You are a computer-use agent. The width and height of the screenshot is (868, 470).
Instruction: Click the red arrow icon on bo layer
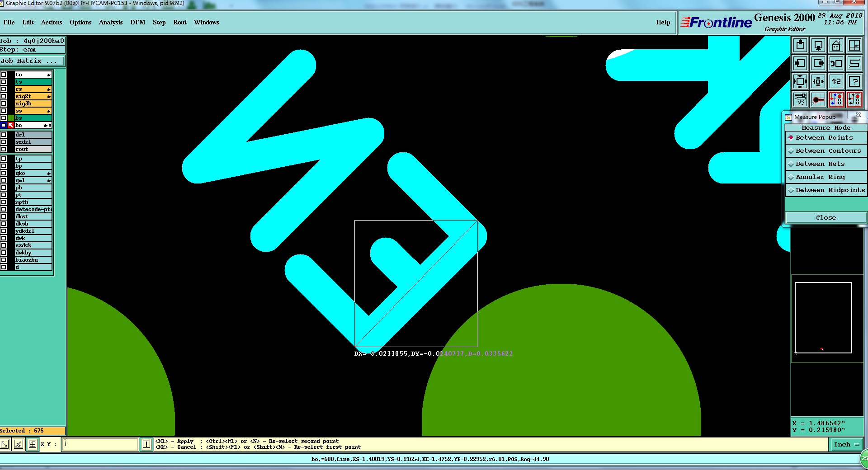pos(11,125)
